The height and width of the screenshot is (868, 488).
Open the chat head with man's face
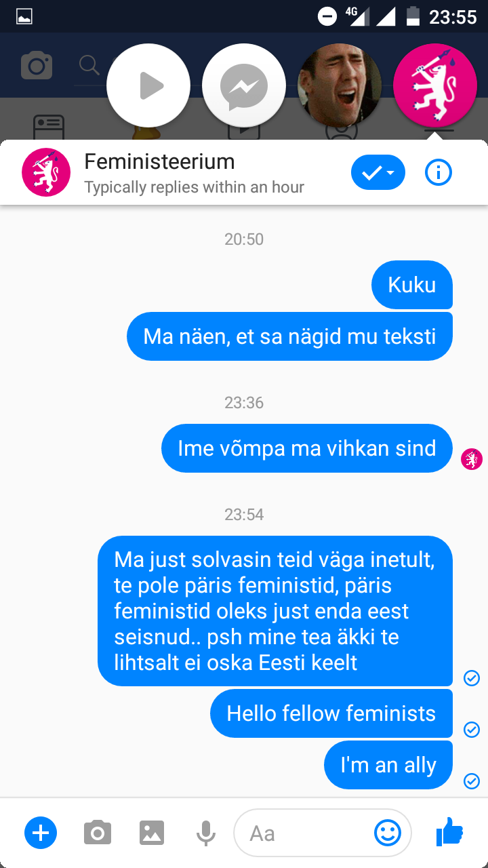coord(340,86)
